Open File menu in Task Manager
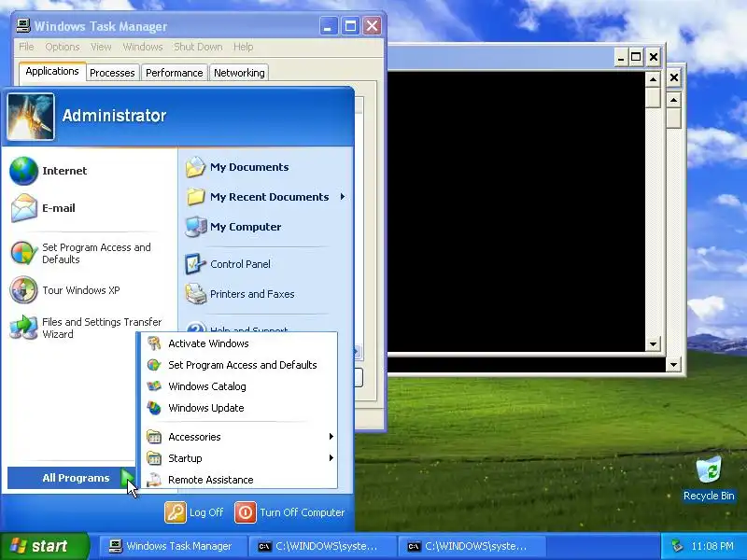 coord(27,47)
